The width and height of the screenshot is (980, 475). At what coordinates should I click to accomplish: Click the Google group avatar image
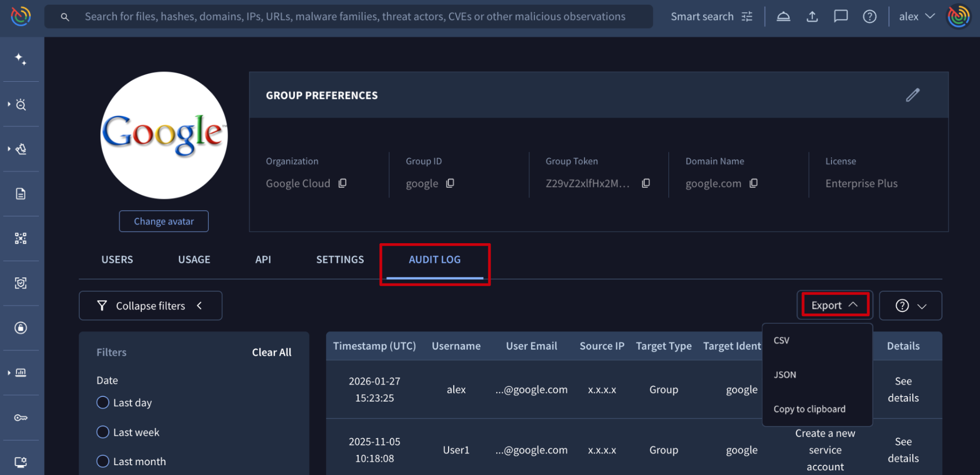pyautogui.click(x=164, y=136)
